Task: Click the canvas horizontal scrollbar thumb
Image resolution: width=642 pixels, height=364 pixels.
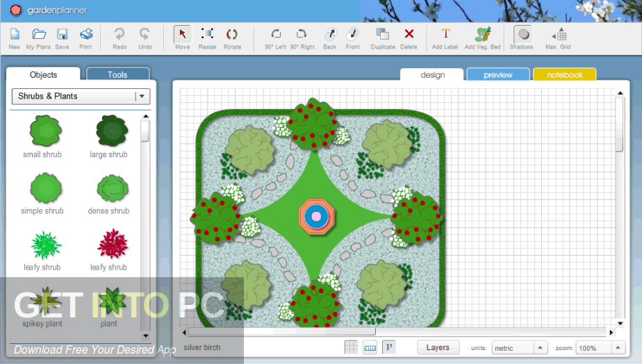Action: 281,332
